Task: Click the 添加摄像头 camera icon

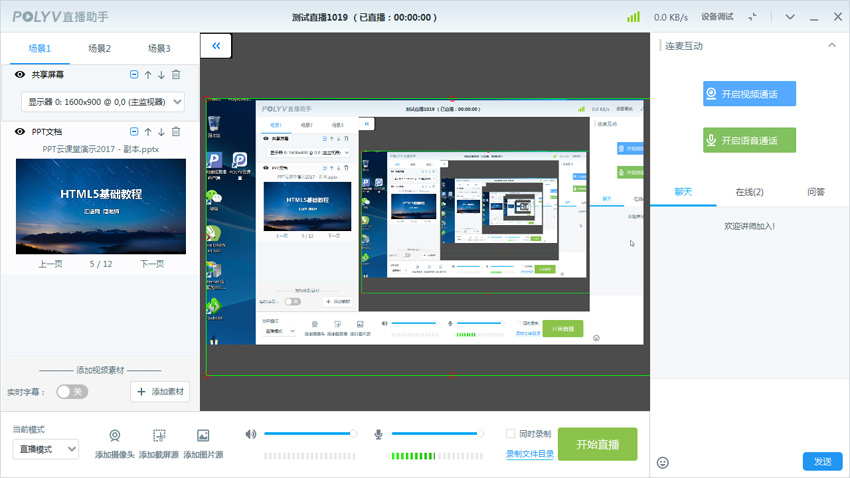Action: (x=115, y=436)
